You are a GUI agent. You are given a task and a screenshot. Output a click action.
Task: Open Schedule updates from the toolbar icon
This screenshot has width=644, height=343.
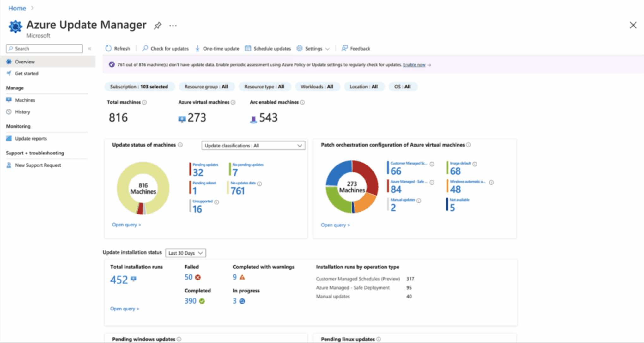pyautogui.click(x=248, y=48)
